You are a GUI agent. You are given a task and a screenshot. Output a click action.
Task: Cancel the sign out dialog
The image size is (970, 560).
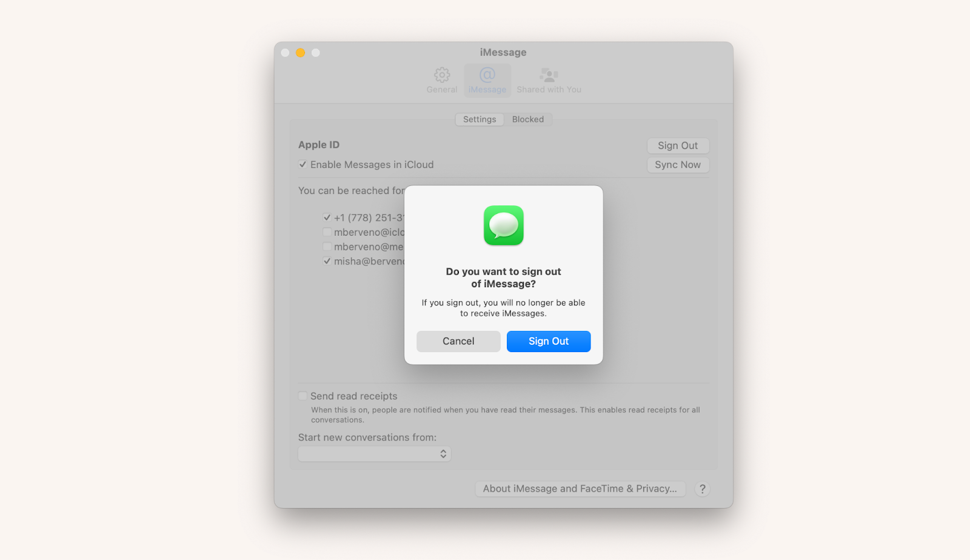(458, 341)
